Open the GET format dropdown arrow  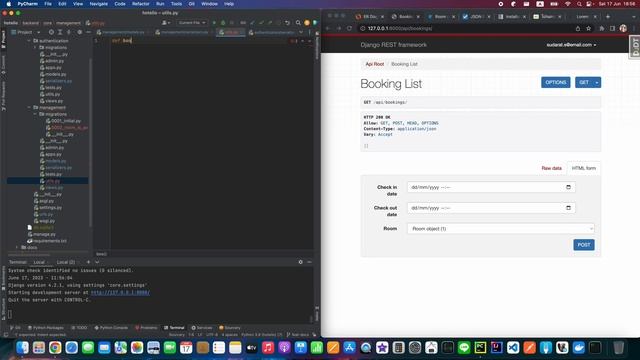click(597, 82)
